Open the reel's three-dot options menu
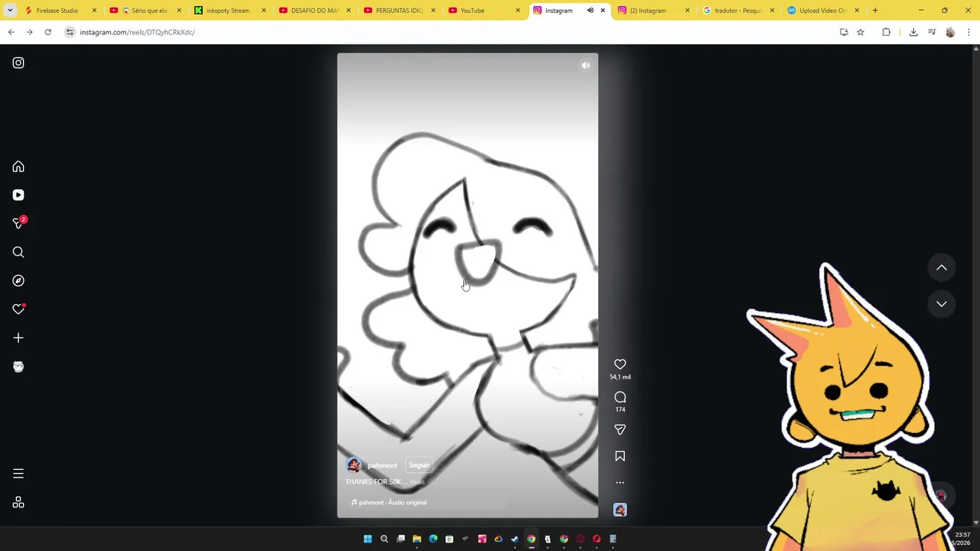This screenshot has height=551, width=980. (x=620, y=483)
